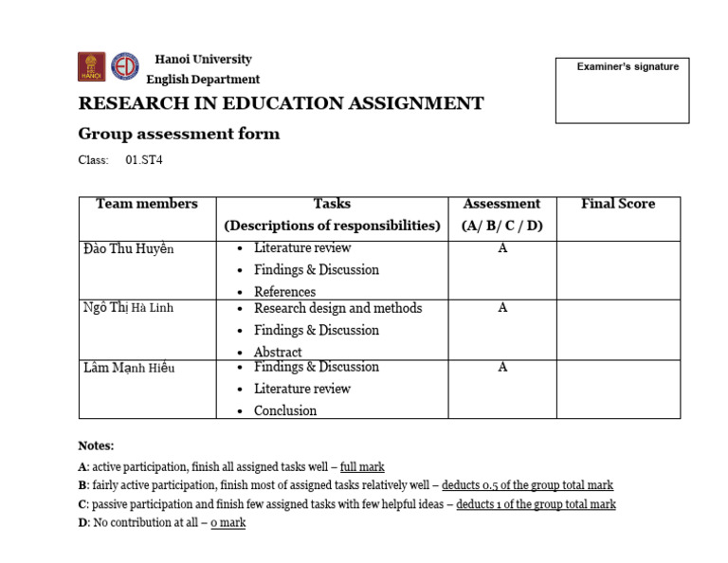Click the 'A' assessment for Lâm Mạnh Hiếu
Viewport: 728px width, 563px height.
(502, 367)
